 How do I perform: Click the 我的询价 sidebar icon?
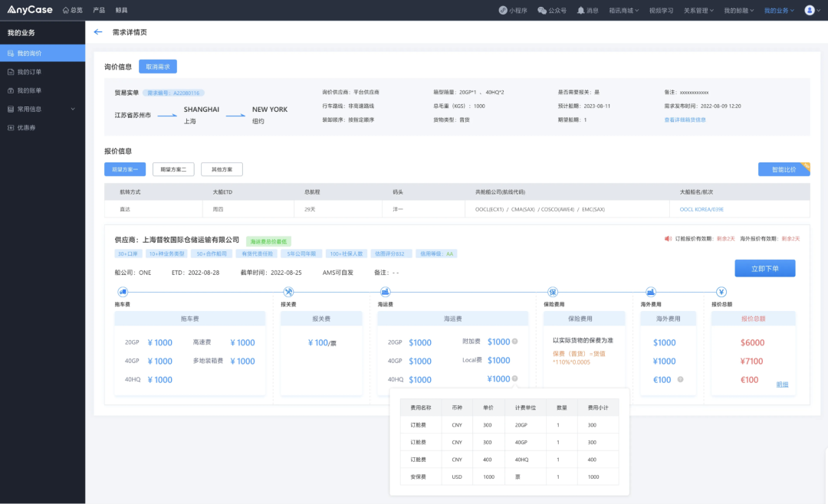point(11,54)
